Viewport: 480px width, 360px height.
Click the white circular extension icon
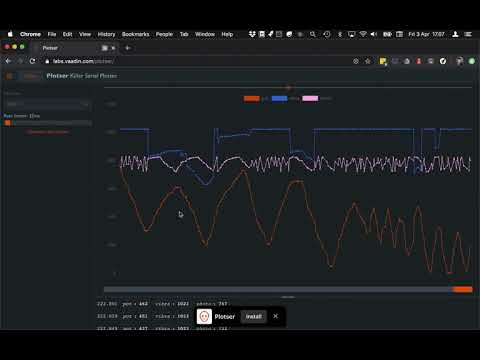(443, 61)
